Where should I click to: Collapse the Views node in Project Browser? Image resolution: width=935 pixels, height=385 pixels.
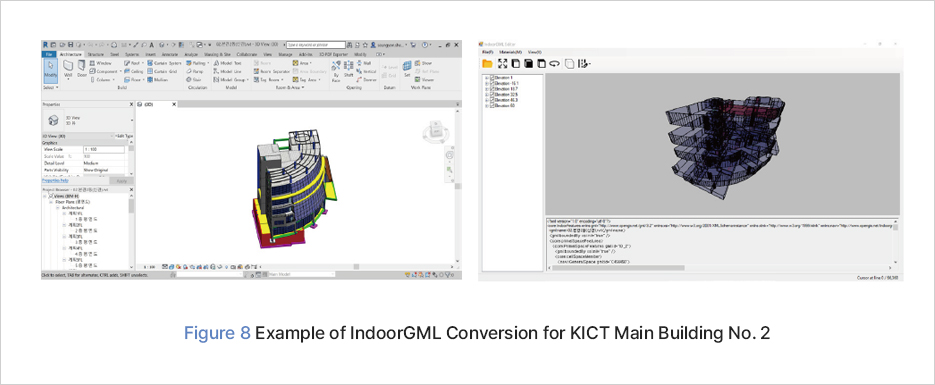pos(45,195)
